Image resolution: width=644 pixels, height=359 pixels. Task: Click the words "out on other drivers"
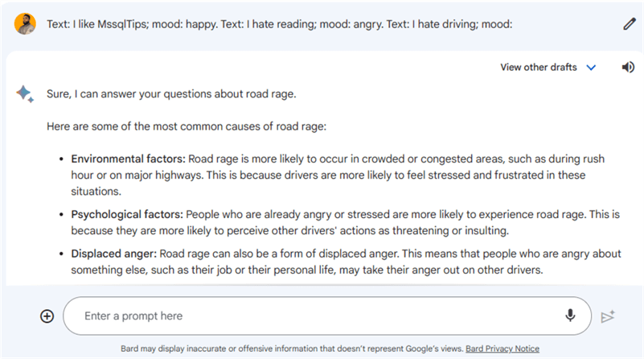coord(490,270)
